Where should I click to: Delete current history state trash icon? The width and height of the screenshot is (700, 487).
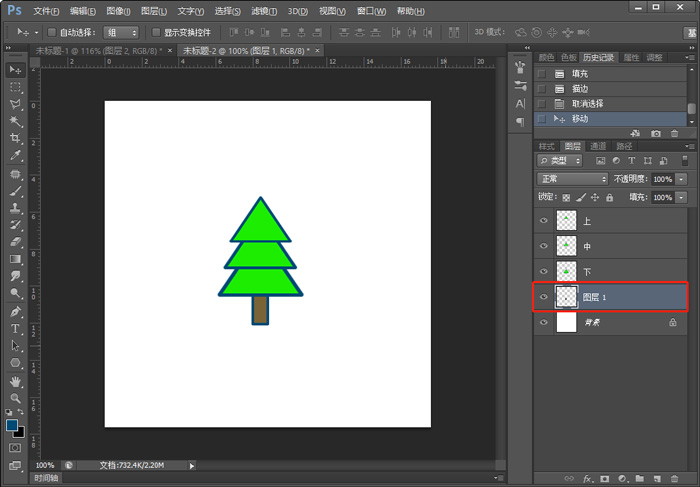(x=675, y=133)
